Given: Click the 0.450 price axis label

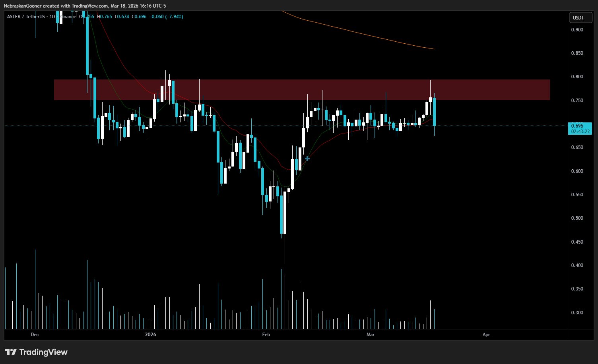Looking at the screenshot, I should (577, 242).
